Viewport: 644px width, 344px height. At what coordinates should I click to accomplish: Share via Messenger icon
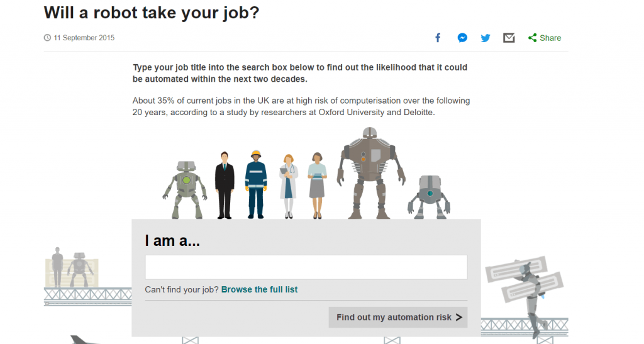coord(462,38)
